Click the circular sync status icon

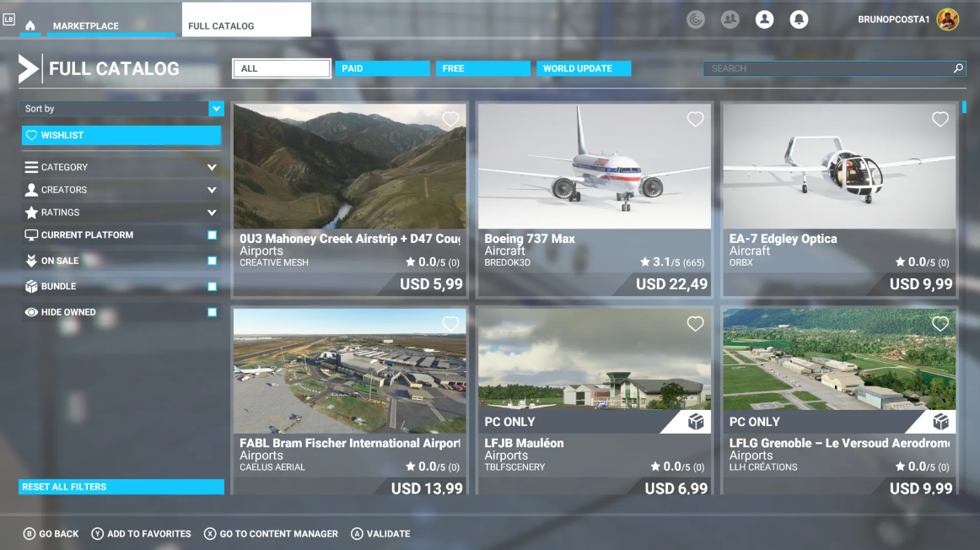[696, 19]
